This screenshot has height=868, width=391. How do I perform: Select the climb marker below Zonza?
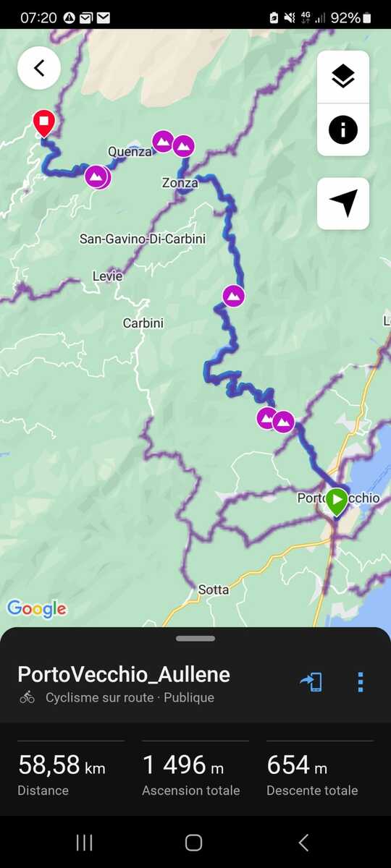pos(232,296)
